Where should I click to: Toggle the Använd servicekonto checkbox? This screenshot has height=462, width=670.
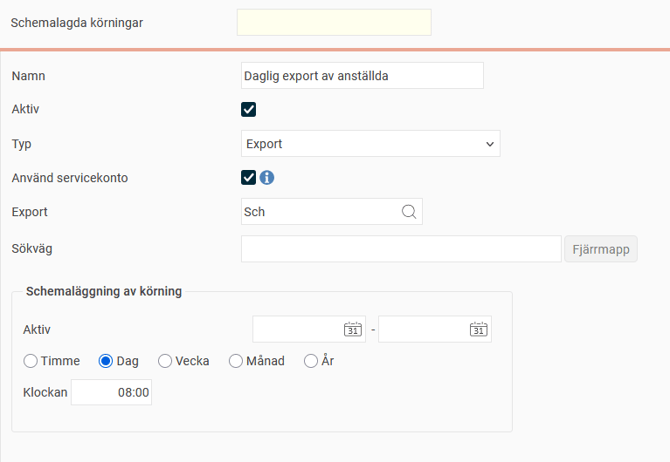249,178
